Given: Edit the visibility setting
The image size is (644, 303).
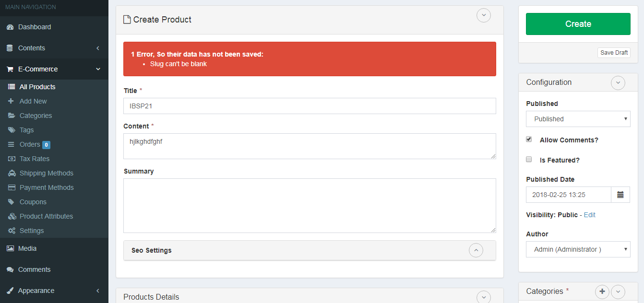Looking at the screenshot, I should (589, 215).
